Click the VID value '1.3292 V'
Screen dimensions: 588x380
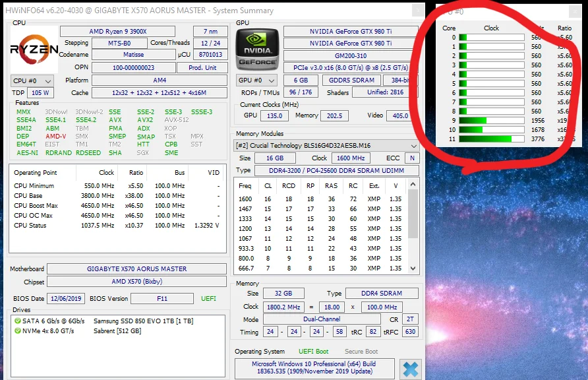click(206, 226)
